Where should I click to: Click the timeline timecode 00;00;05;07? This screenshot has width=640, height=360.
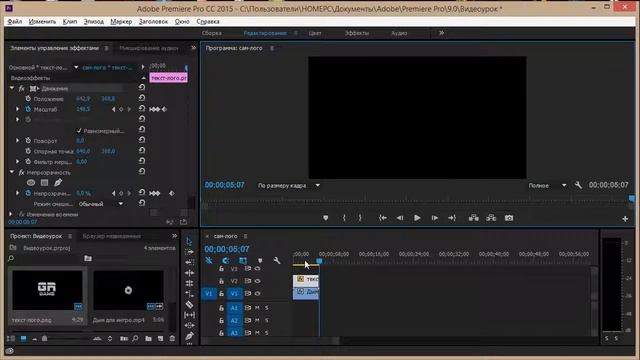point(227,249)
